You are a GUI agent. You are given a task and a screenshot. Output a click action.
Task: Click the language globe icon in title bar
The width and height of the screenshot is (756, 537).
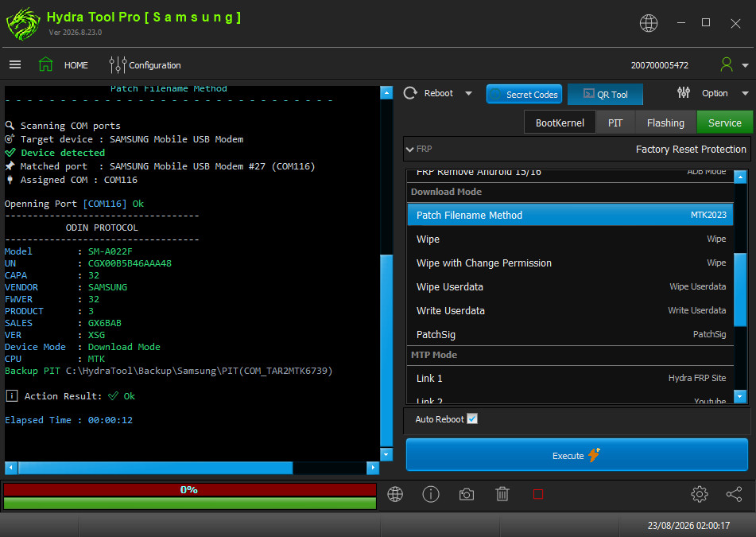click(x=649, y=23)
